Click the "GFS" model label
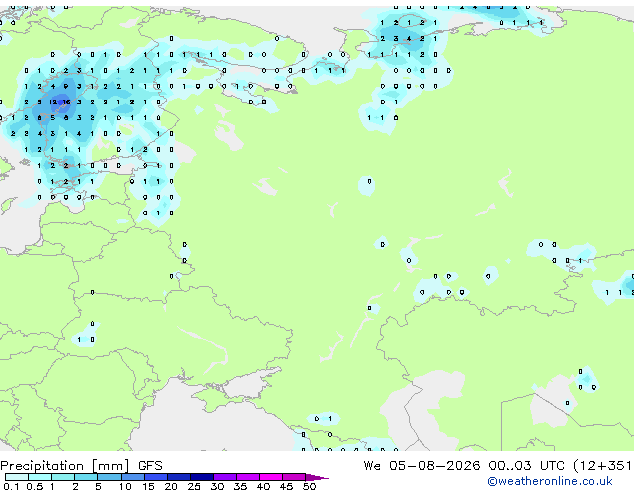634x490 pixels. point(150,466)
